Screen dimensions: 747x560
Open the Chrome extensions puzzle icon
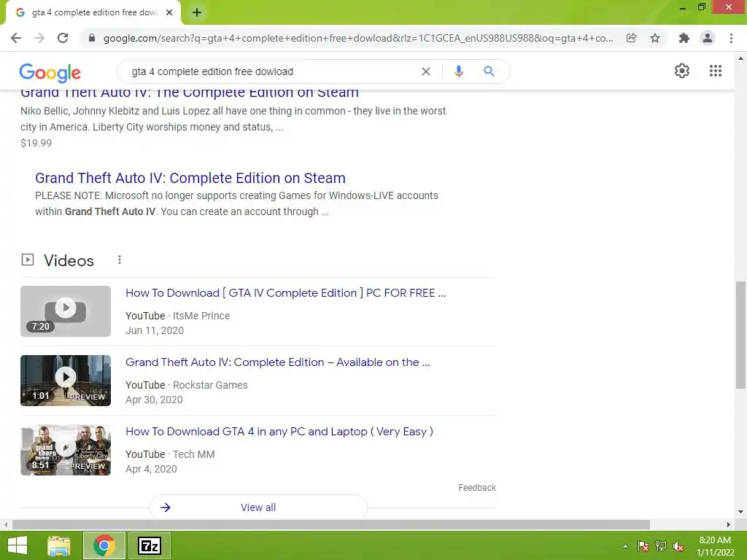pos(684,38)
